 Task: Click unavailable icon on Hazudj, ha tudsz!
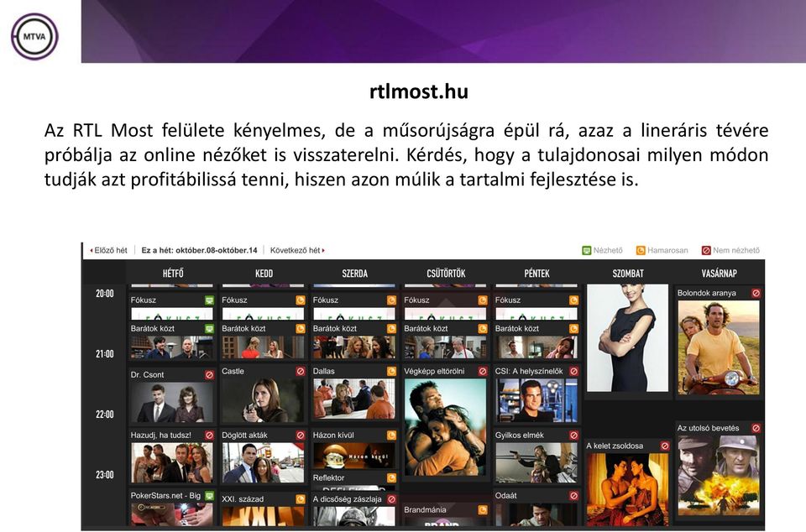point(209,435)
